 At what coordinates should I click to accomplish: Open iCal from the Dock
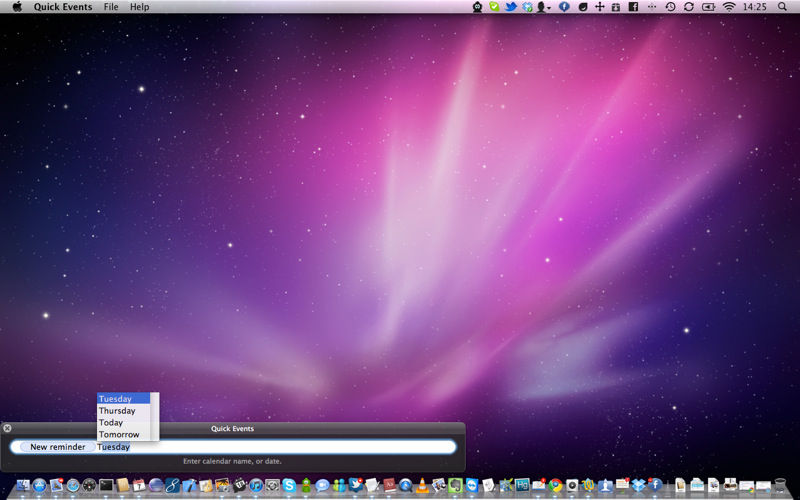click(x=139, y=485)
